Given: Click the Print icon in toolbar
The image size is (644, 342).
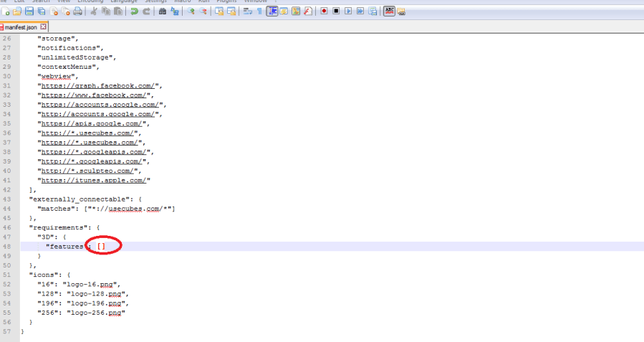Looking at the screenshot, I should tap(77, 11).
